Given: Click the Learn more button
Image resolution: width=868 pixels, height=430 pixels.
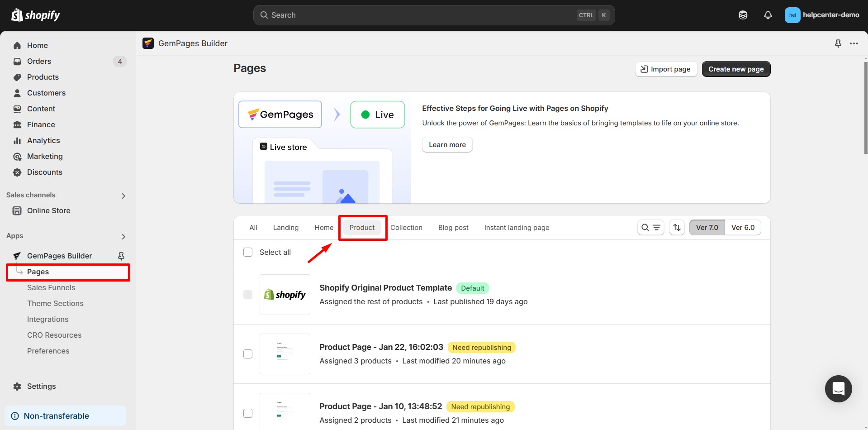Looking at the screenshot, I should click(447, 144).
